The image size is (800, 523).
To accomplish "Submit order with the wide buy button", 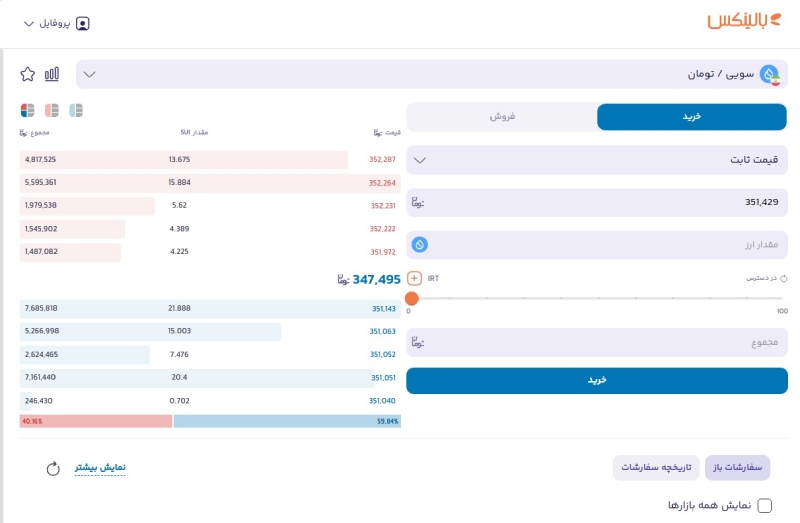I will click(x=597, y=381).
